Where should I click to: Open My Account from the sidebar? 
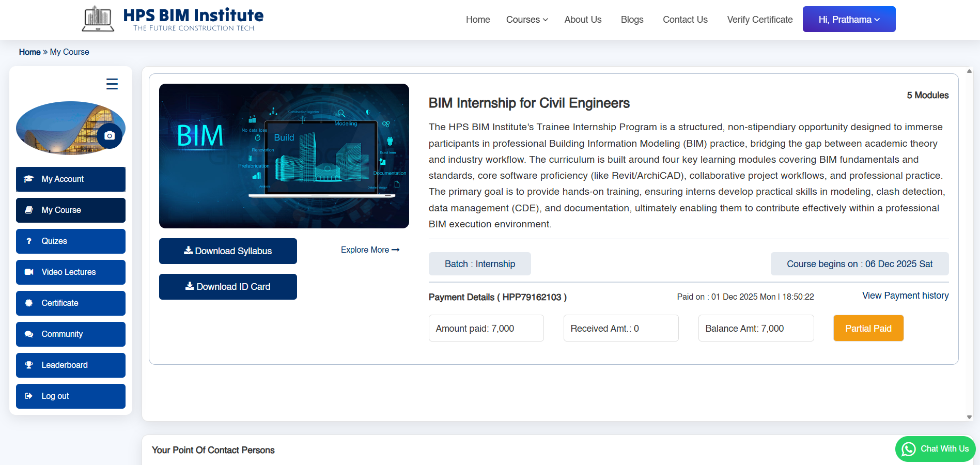pos(71,179)
